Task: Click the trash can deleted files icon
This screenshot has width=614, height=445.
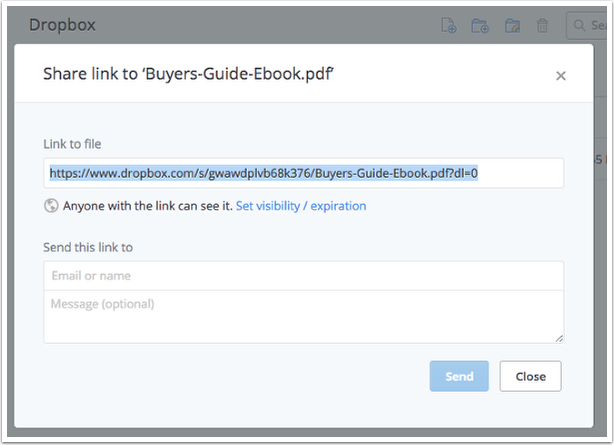Action: click(x=542, y=26)
